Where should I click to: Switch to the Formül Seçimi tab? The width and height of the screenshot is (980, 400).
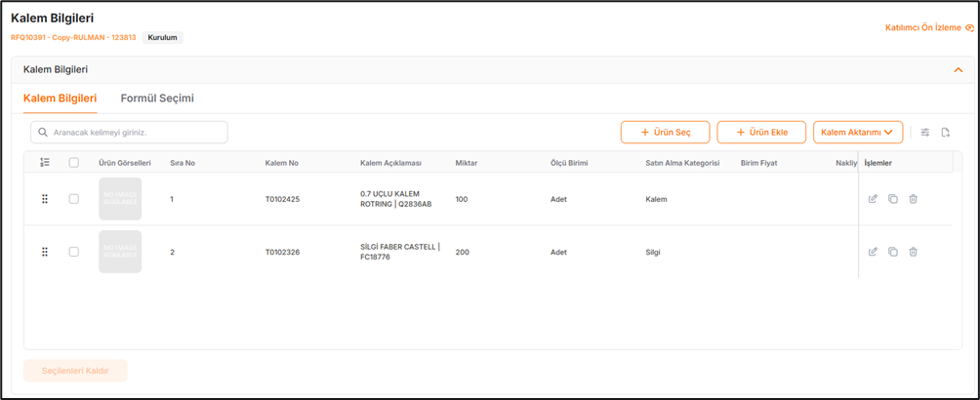[157, 99]
